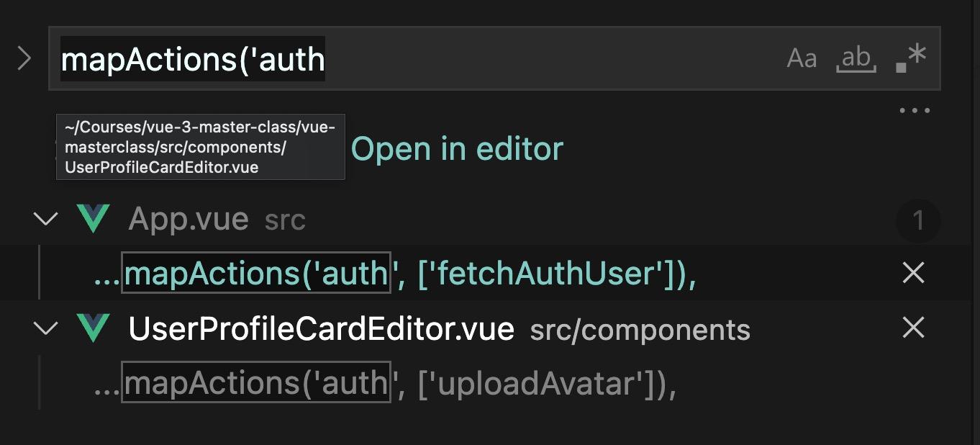The height and width of the screenshot is (445, 980).
Task: Click the src/components path label
Action: click(640, 330)
